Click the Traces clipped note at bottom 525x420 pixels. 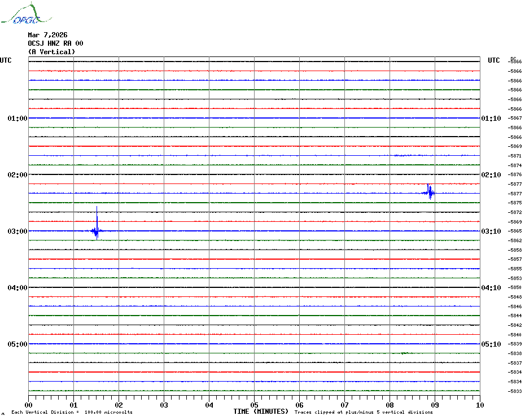[x=364, y=413]
